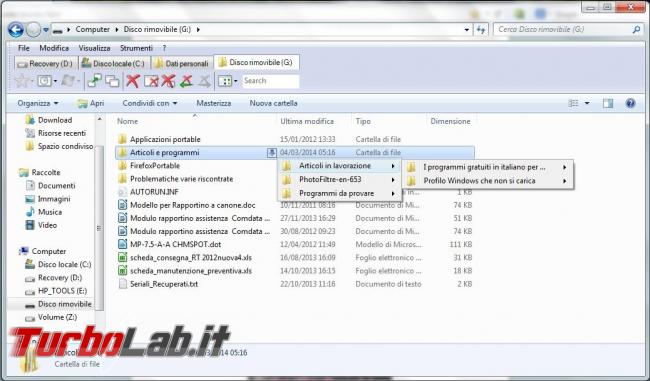Viewport: 650px width, 381px height.
Task: Sort by the Tipo column header
Action: pos(388,121)
